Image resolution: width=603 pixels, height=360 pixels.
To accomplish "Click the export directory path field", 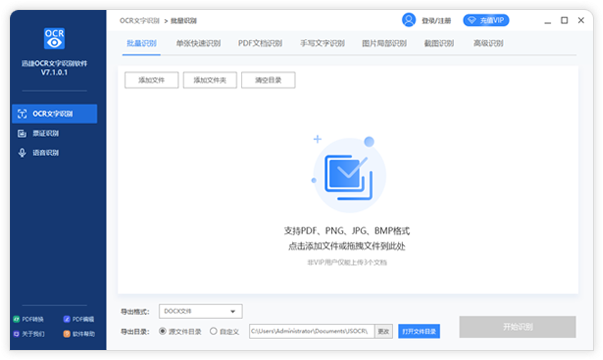I will pyautogui.click(x=311, y=331).
